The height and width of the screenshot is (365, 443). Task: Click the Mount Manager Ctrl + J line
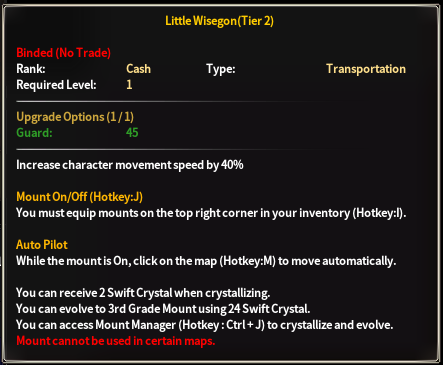click(x=205, y=325)
